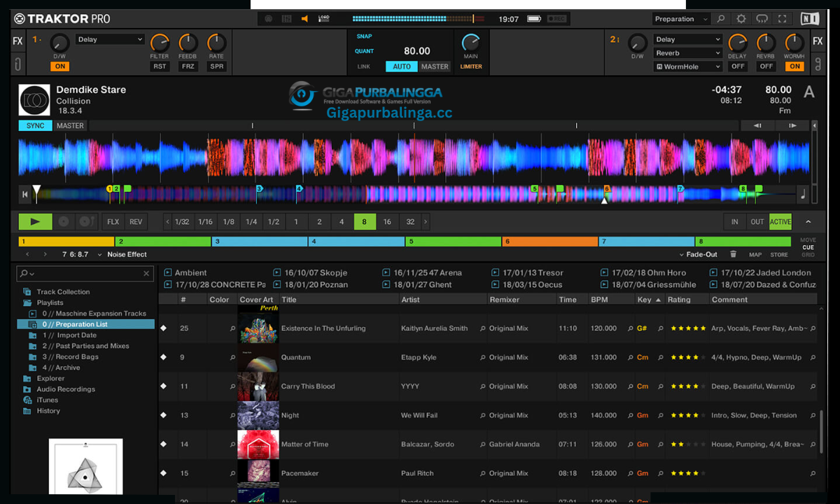Image resolution: width=840 pixels, height=504 pixels.
Task: Open FX 1 Delay effect dropdown
Action: click(110, 39)
